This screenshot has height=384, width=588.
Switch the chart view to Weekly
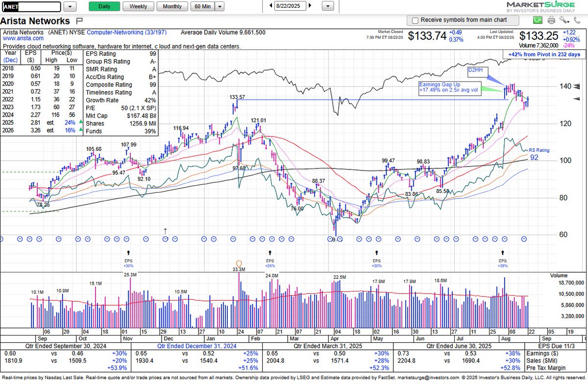(x=138, y=6)
